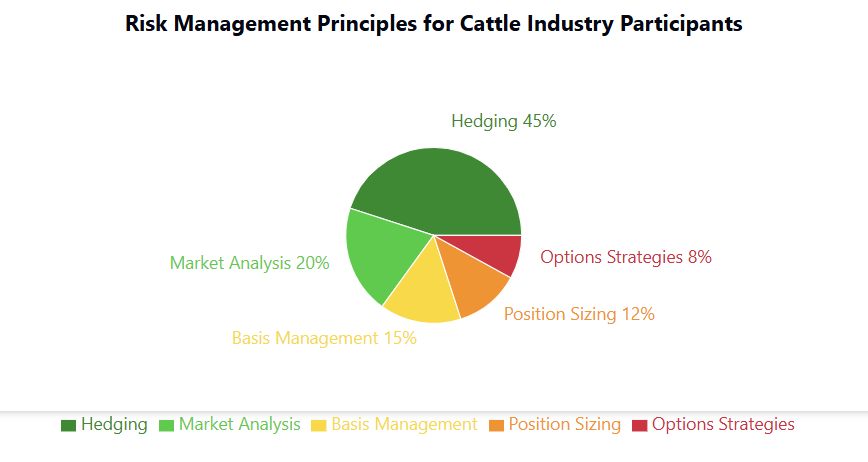The image size is (868, 462).
Task: Toggle Position Sizing via legend text
Action: (564, 424)
